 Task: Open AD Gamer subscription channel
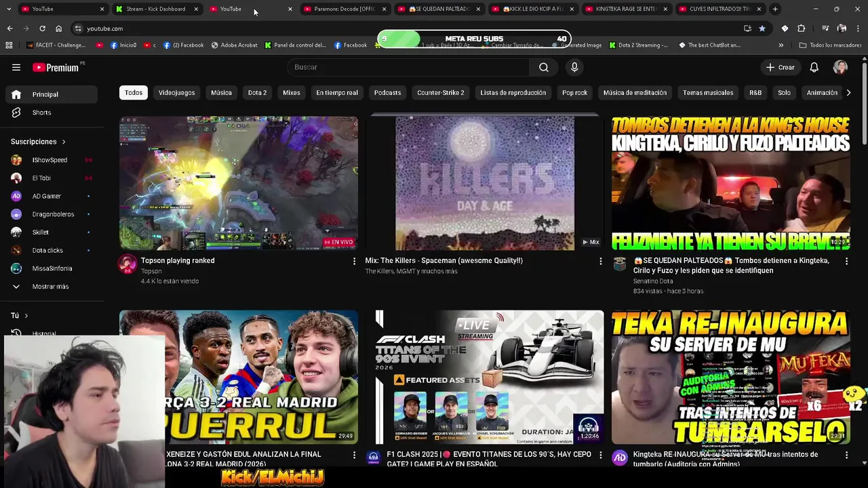(52, 196)
